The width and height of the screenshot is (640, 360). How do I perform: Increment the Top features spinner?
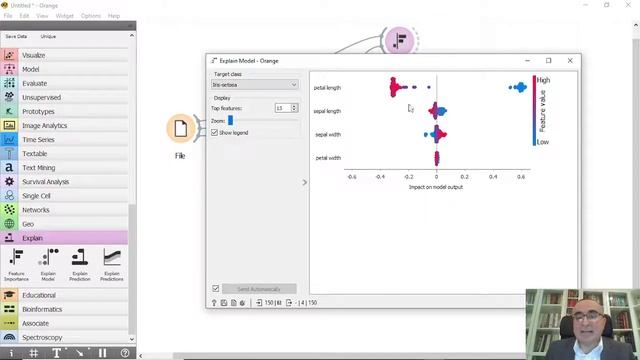(x=294, y=106)
